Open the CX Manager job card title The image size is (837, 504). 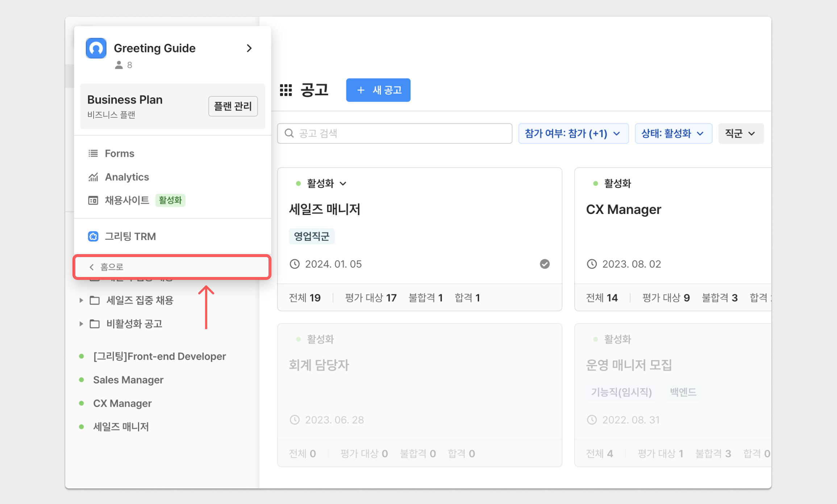[624, 209]
